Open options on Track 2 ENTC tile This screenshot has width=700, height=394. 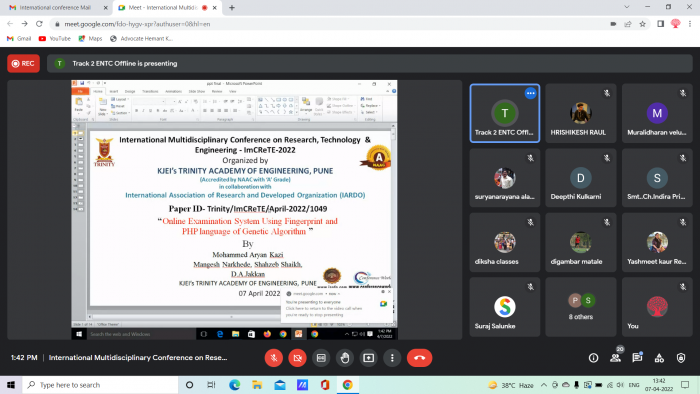click(x=530, y=93)
